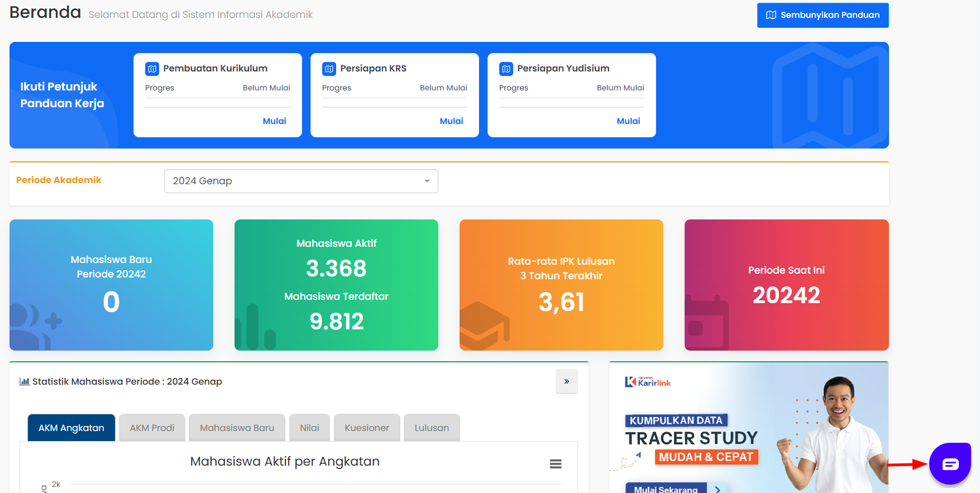Click the Karirlink logo in banner

click(x=648, y=382)
